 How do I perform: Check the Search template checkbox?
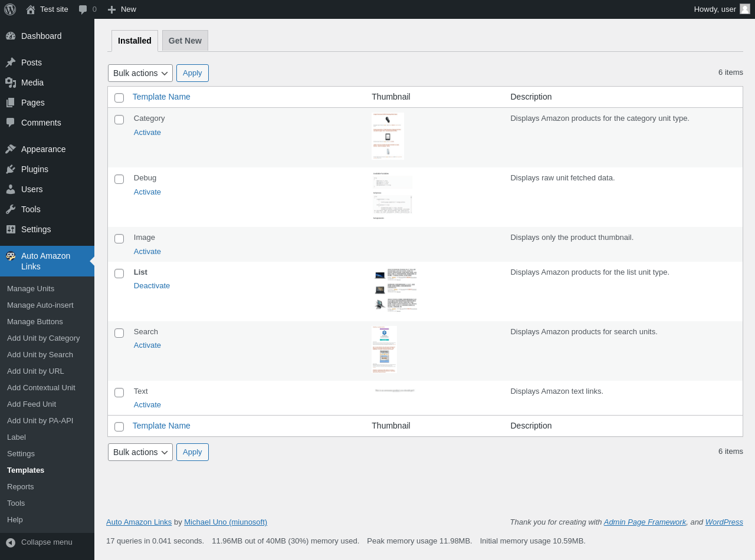(x=119, y=333)
